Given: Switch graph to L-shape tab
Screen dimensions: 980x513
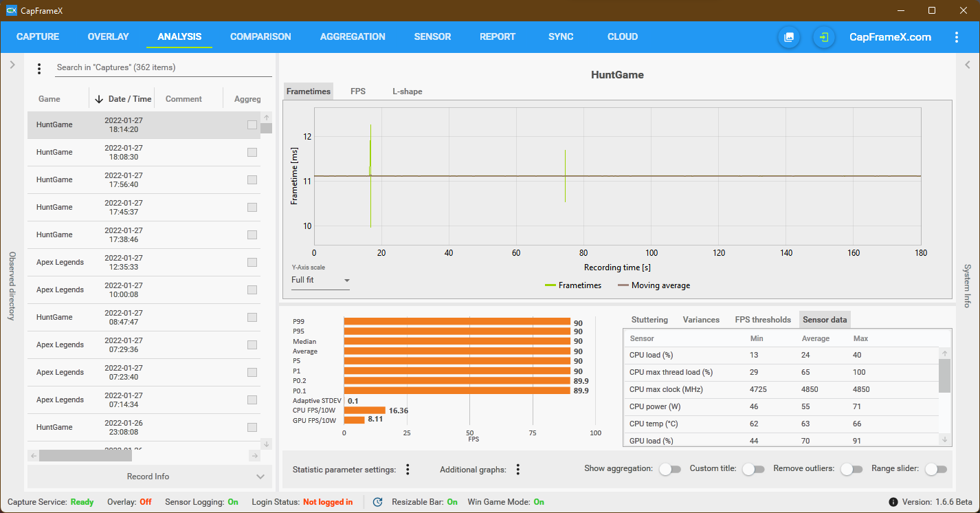Looking at the screenshot, I should 408,91.
